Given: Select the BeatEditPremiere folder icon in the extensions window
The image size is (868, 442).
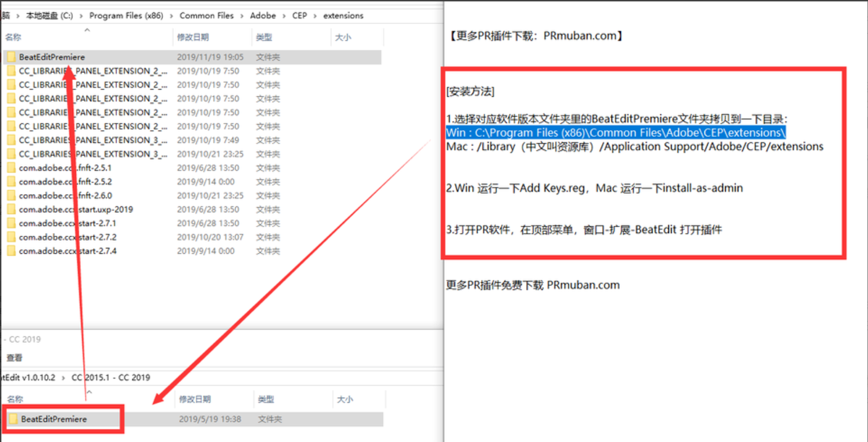Looking at the screenshot, I should (x=11, y=57).
